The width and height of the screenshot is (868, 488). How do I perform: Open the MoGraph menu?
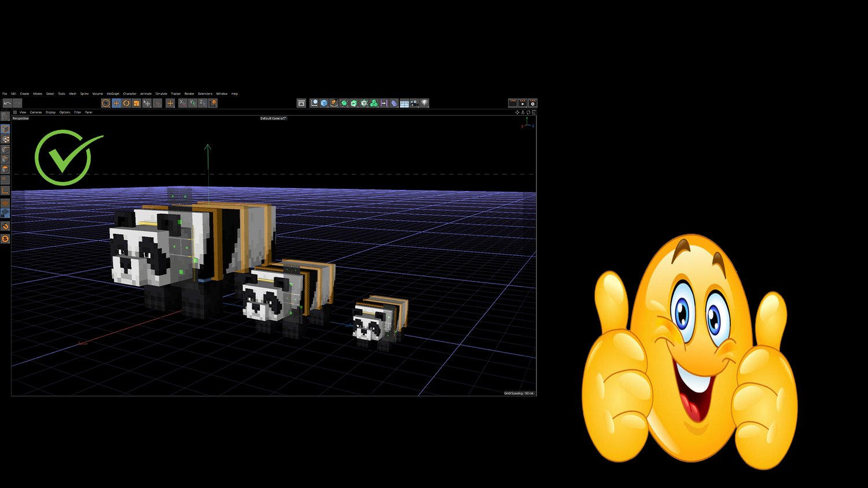tap(113, 94)
